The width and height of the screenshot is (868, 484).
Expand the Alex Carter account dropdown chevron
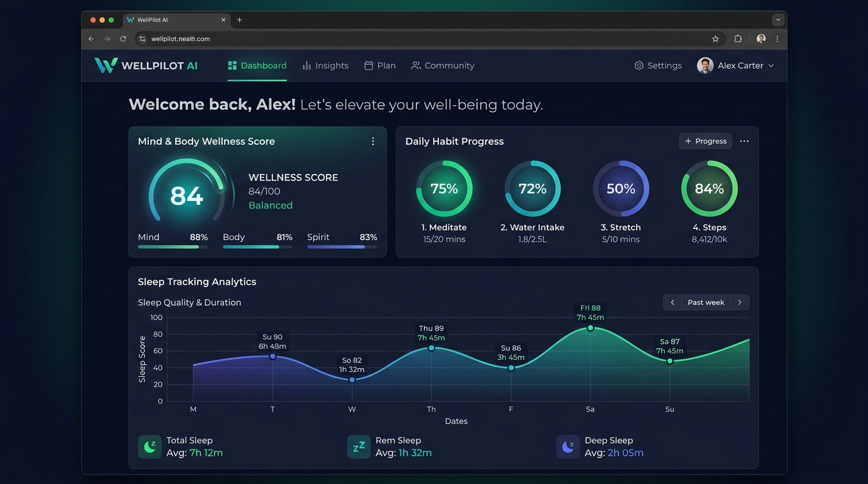pyautogui.click(x=771, y=66)
